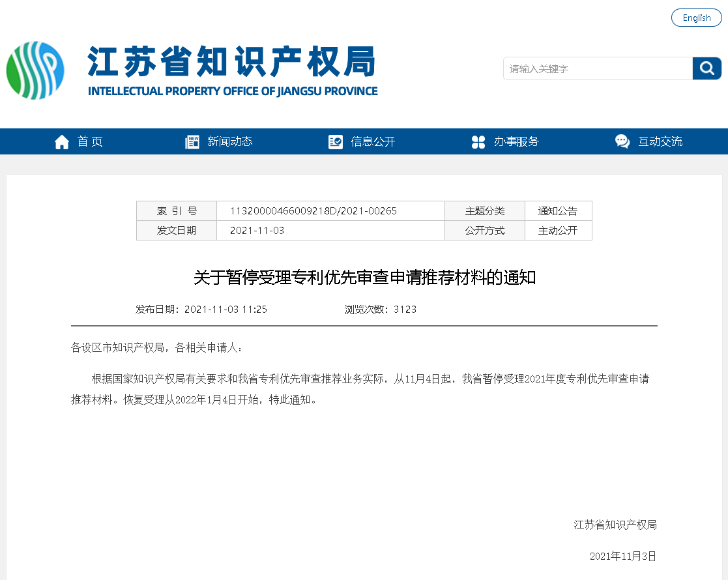Click the four-dot icon beside 办事服务
Viewport: 728px width, 580px height.
point(478,141)
